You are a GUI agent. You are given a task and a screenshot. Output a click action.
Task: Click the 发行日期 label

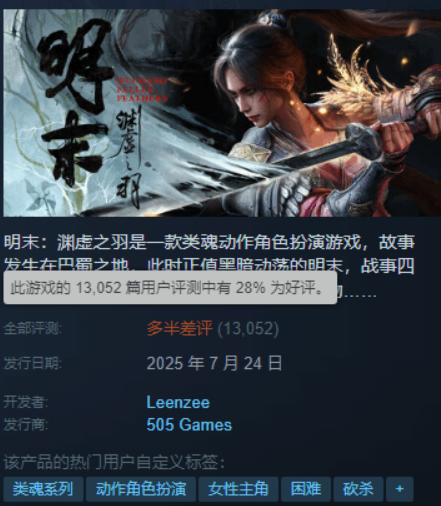click(x=33, y=363)
